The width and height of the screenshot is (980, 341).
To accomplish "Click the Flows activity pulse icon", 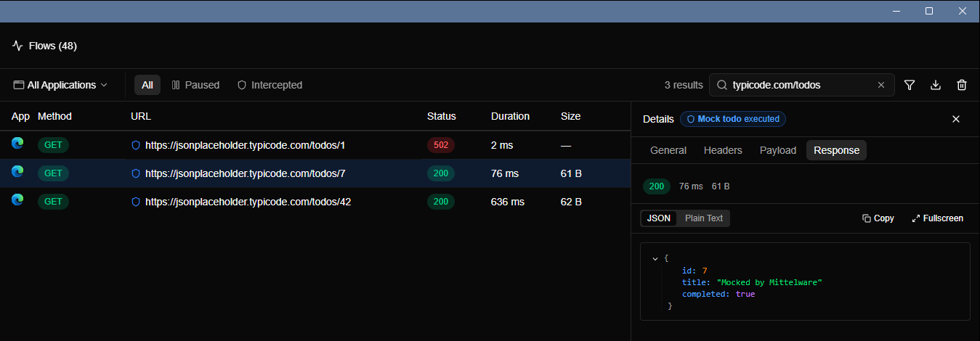I will pos(17,46).
